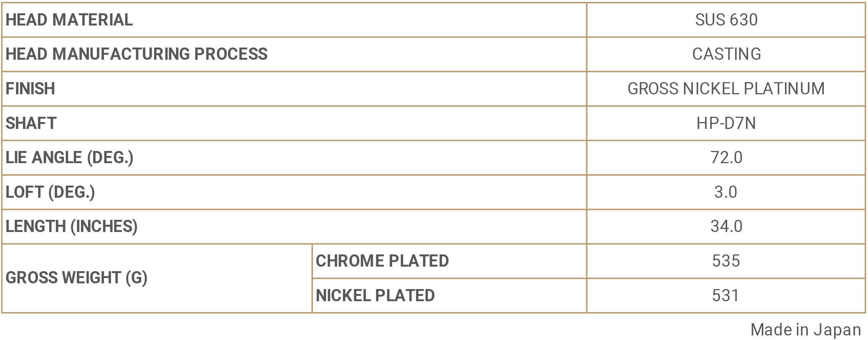Select the 535 chrome plated weight

(x=726, y=261)
